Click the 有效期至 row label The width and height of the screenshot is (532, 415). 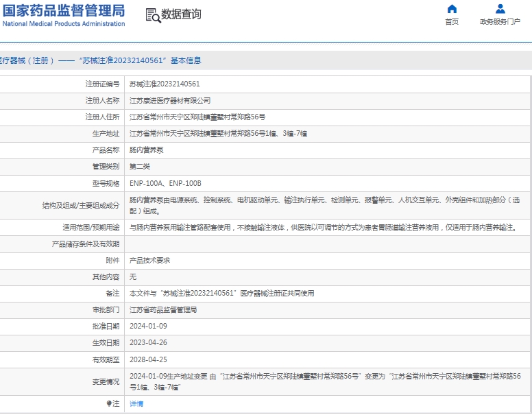point(106,359)
